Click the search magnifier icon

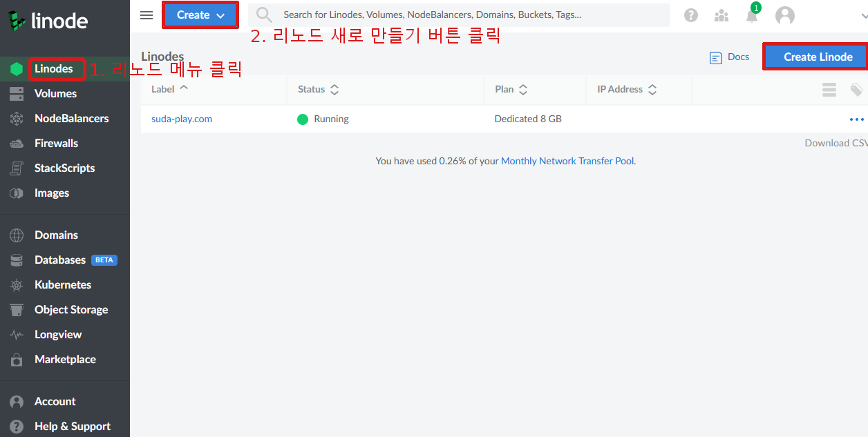pyautogui.click(x=264, y=15)
